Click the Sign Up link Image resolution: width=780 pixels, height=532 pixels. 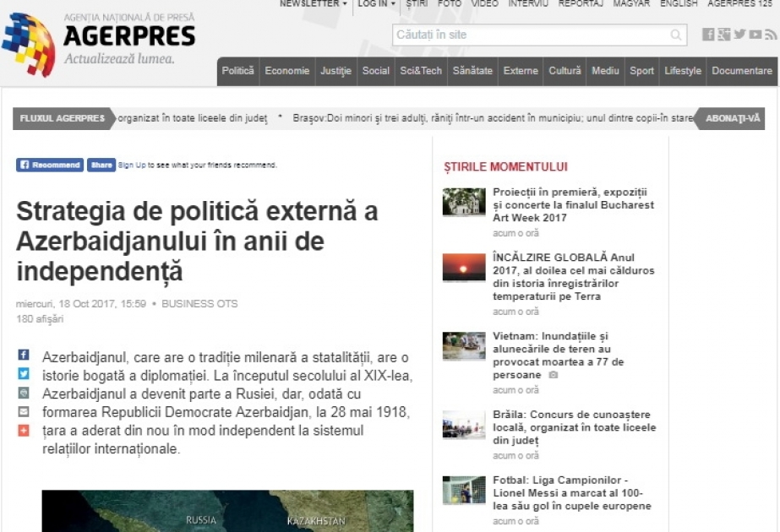(132, 165)
